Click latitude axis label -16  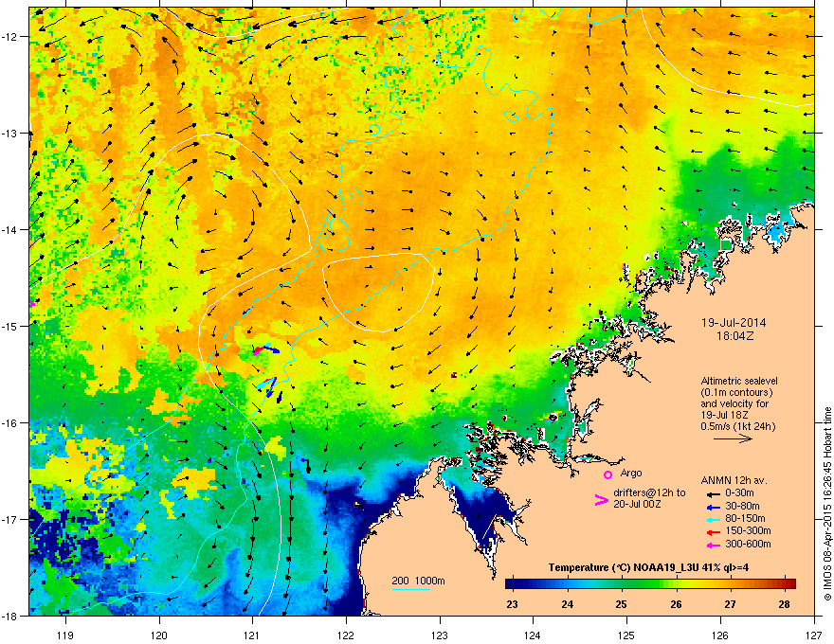click(9, 423)
